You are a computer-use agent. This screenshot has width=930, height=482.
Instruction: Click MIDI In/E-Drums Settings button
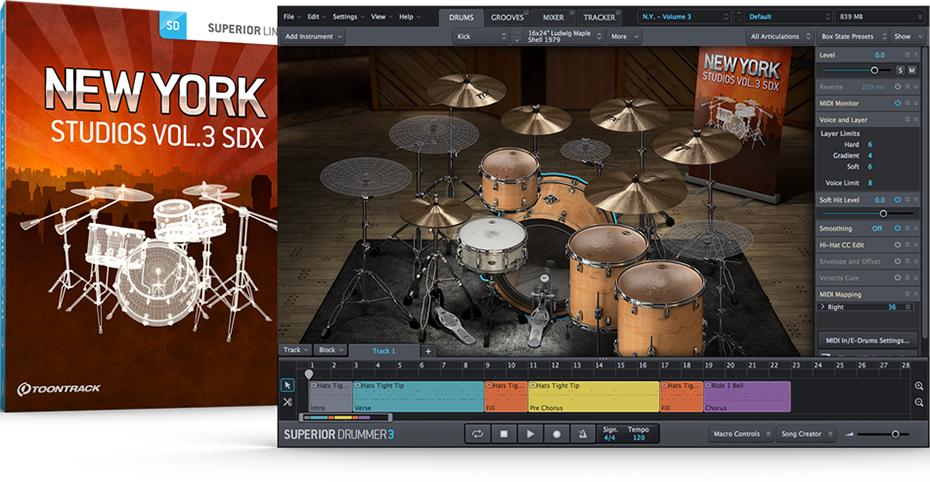[867, 340]
